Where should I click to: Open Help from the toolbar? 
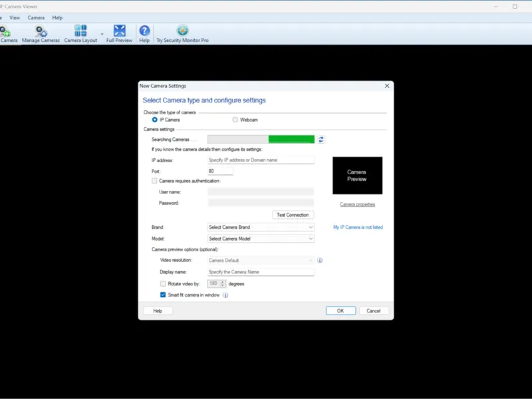pyautogui.click(x=144, y=34)
